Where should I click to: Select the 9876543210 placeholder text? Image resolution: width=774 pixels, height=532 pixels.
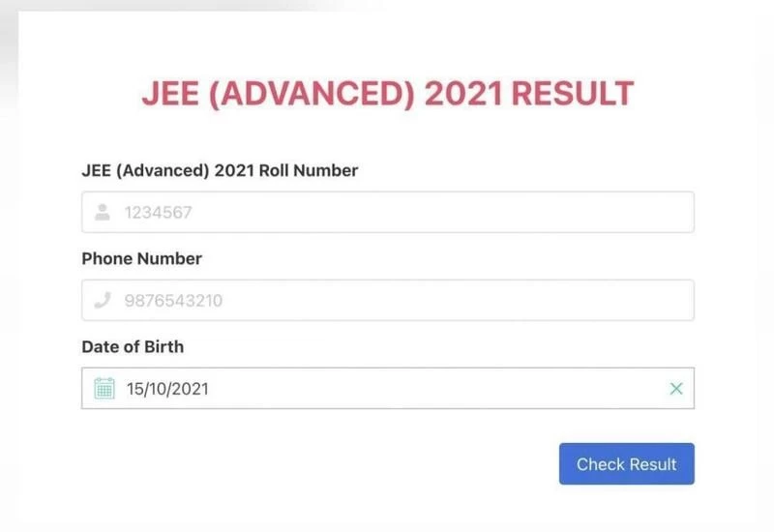[x=173, y=301]
